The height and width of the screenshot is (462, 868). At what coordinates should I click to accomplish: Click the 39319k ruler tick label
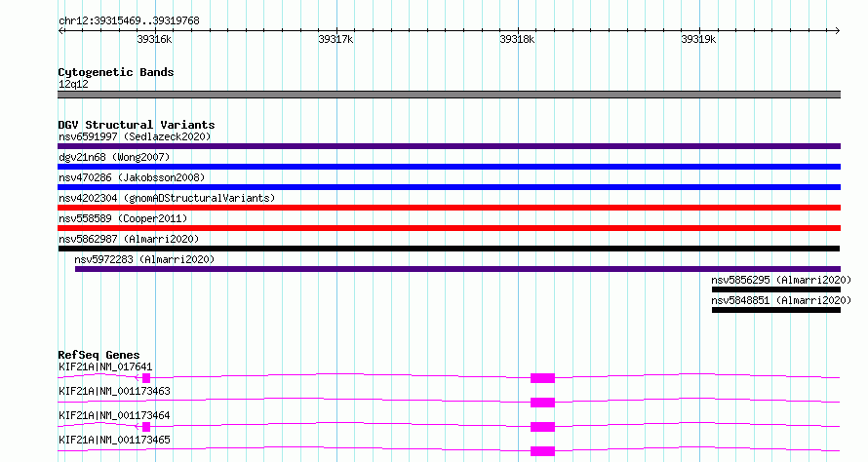pyautogui.click(x=698, y=39)
